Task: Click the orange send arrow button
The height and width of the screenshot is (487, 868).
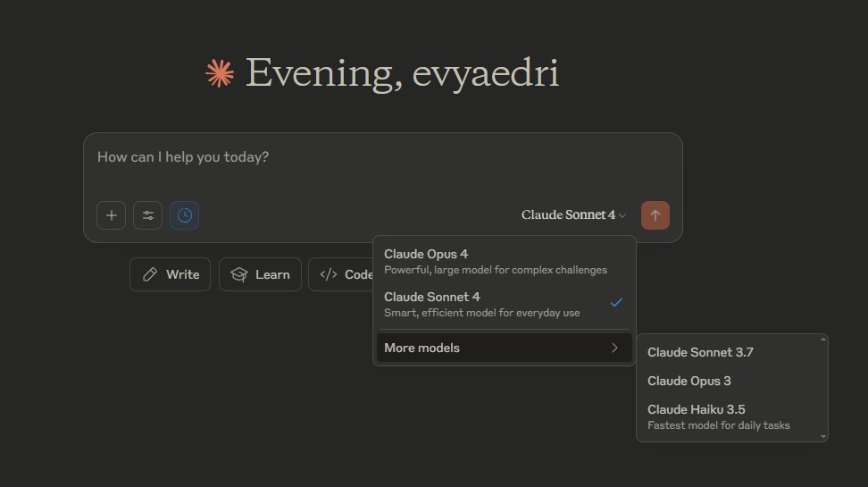Action: [655, 215]
